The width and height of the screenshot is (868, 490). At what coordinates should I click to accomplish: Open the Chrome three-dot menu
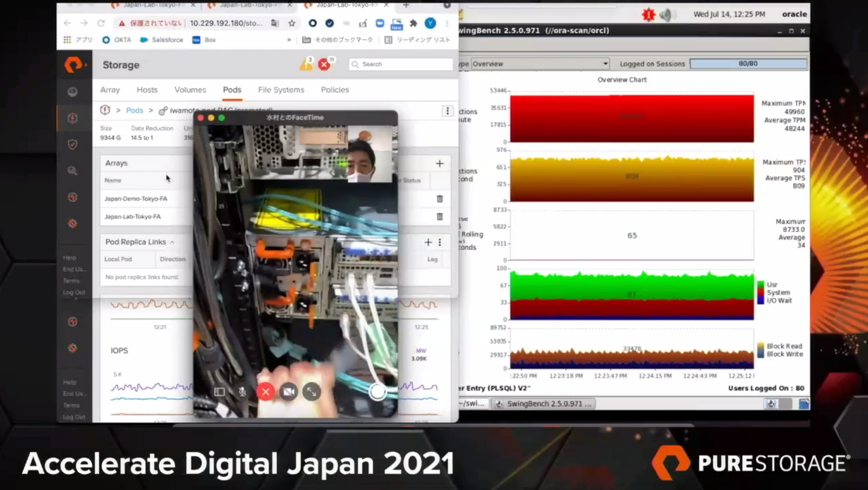[x=447, y=23]
